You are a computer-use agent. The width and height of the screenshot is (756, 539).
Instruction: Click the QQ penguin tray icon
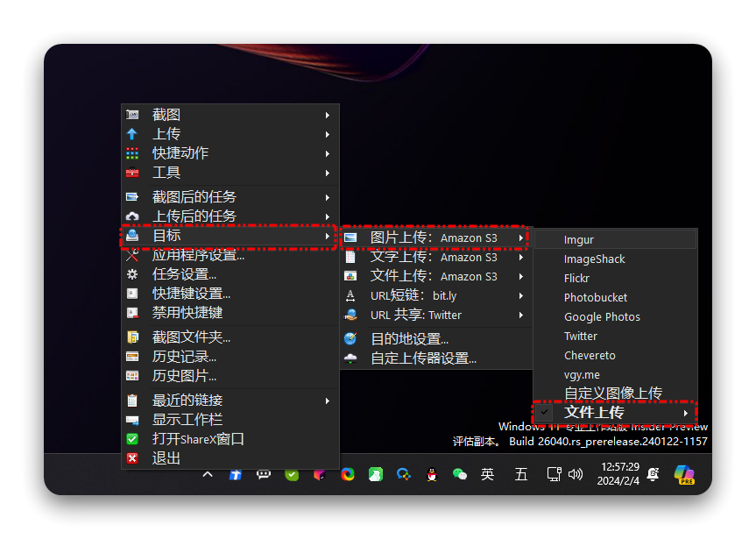432,475
